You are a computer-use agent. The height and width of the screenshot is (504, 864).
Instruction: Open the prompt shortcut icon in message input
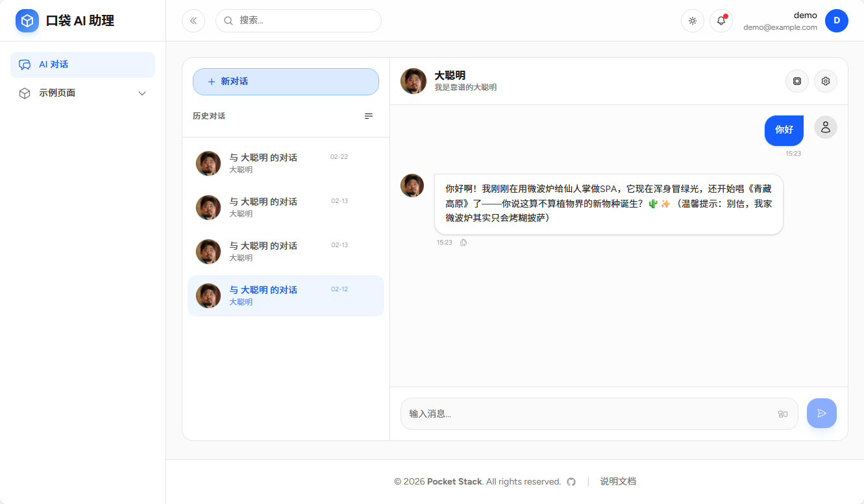[783, 413]
